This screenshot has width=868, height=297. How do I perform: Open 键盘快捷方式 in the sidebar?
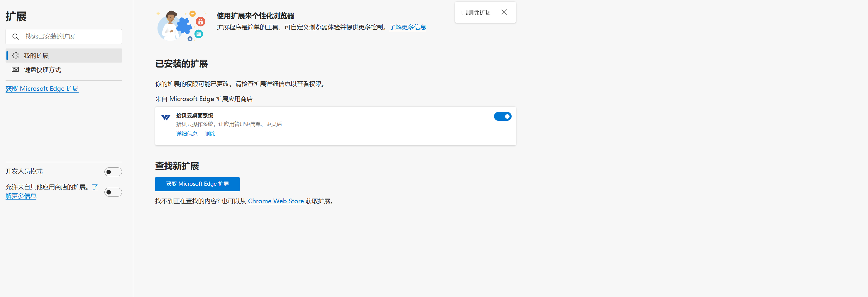pos(64,70)
